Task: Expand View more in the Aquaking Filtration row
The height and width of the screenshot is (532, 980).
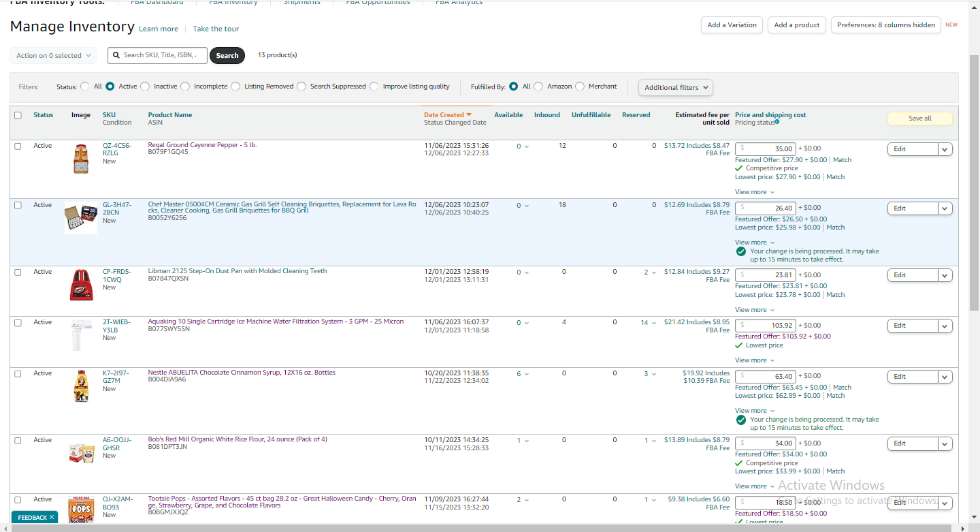Action: point(755,360)
